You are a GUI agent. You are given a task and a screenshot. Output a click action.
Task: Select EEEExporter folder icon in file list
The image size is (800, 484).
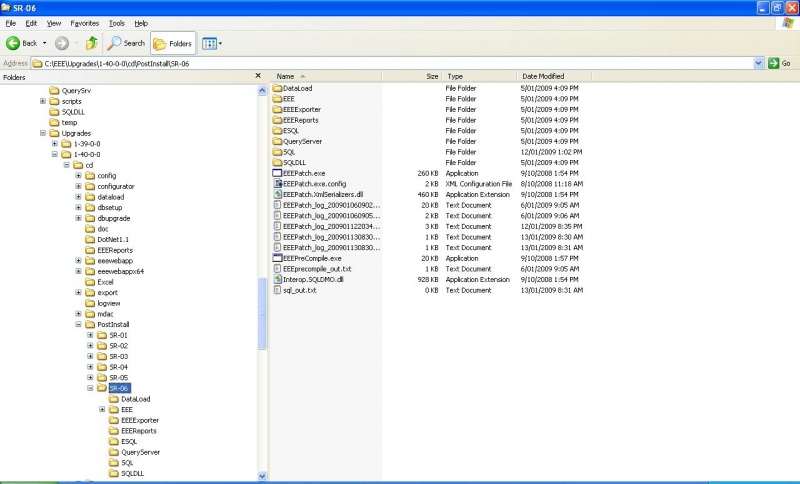(x=278, y=110)
